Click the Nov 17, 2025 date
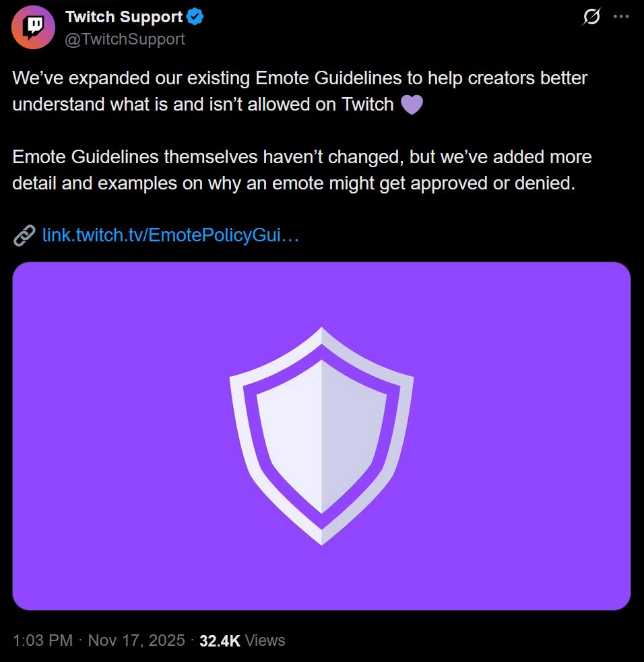The width and height of the screenshot is (644, 662). (136, 640)
